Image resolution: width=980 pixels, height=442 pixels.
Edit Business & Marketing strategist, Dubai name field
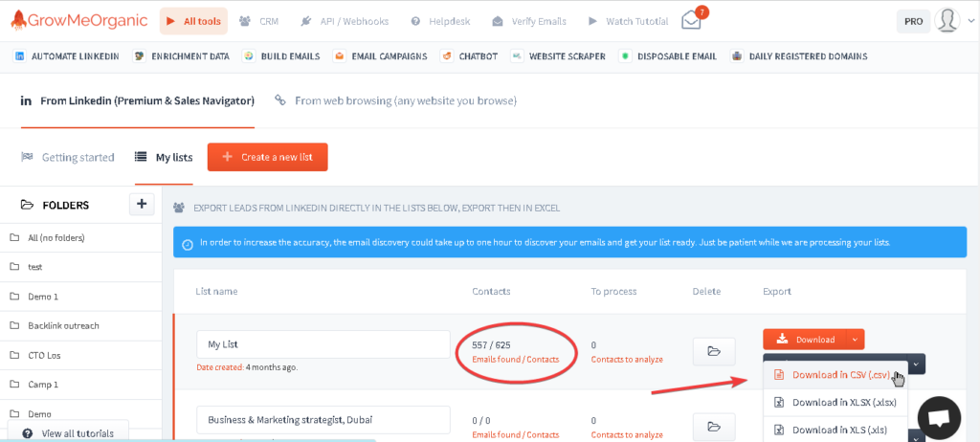pyautogui.click(x=323, y=419)
